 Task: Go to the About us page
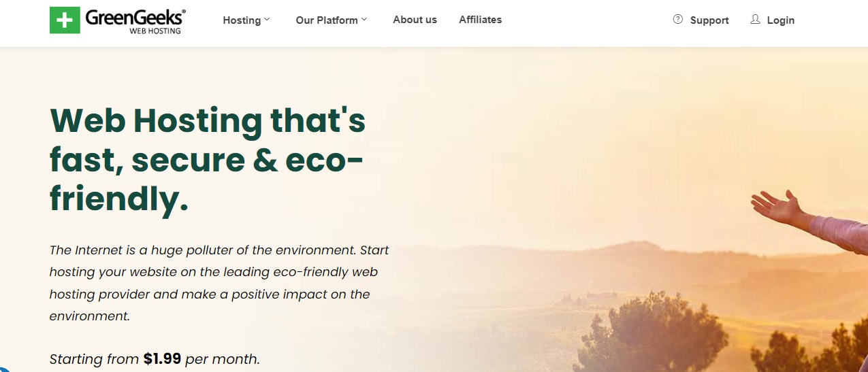click(x=415, y=20)
